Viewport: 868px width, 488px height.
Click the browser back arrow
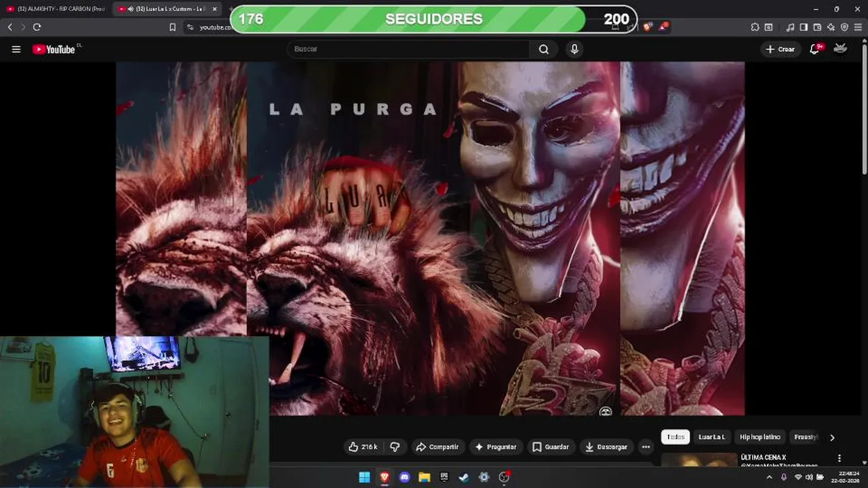tap(10, 27)
